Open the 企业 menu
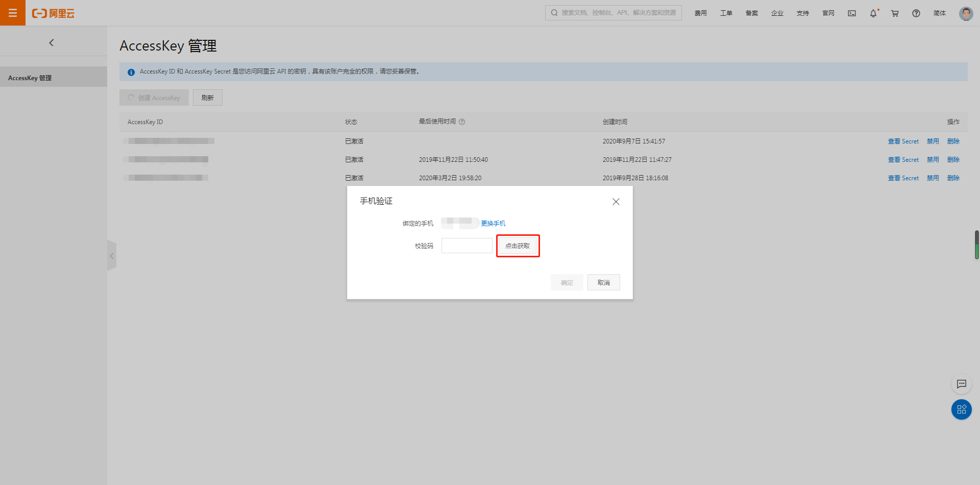Image resolution: width=980 pixels, height=485 pixels. (x=777, y=13)
